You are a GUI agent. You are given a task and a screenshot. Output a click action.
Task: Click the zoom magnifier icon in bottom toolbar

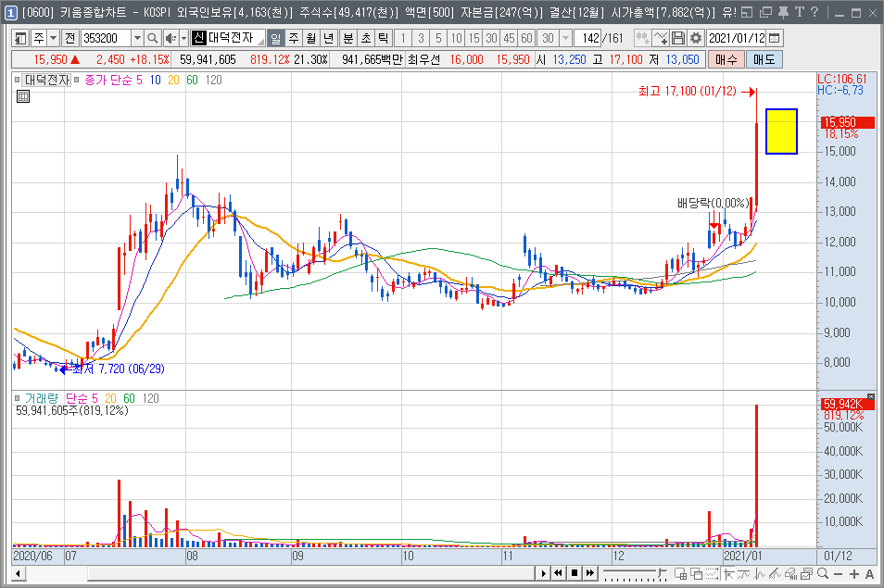[823, 574]
